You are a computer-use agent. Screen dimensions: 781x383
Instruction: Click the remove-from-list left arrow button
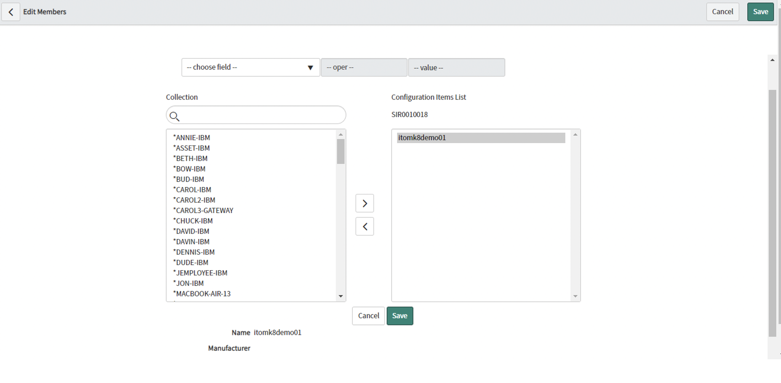[x=365, y=227]
